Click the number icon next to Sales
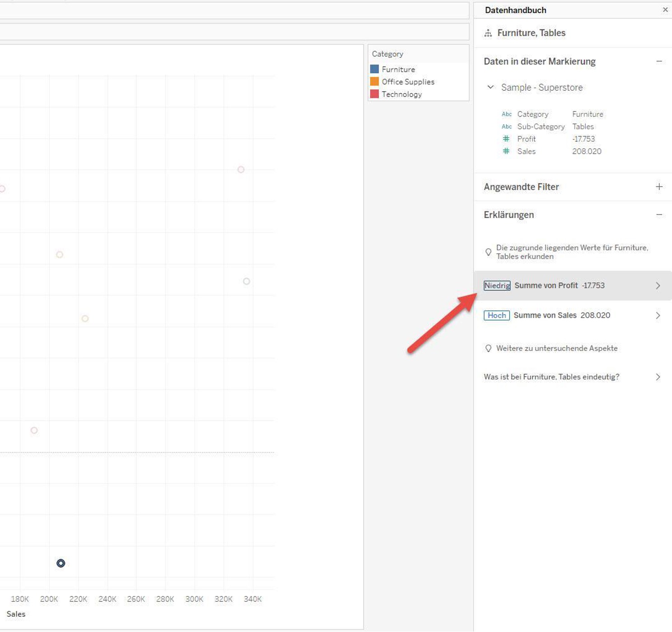The width and height of the screenshot is (672, 632). [x=506, y=151]
